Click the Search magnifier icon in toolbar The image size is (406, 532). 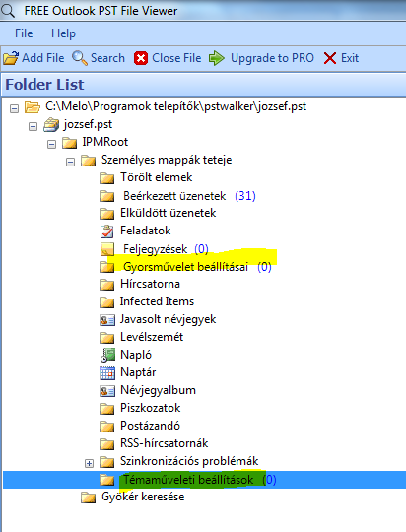pyautogui.click(x=80, y=58)
